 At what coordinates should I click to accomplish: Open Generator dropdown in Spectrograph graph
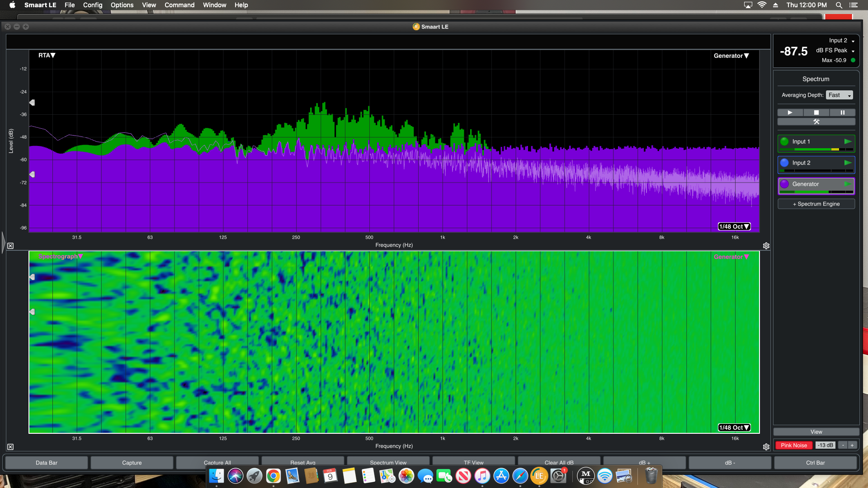731,257
